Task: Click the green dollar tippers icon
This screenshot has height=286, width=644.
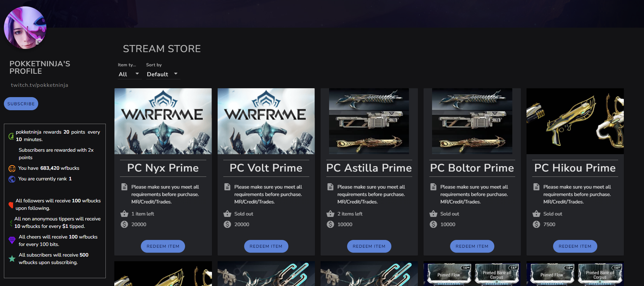Action: point(11,223)
